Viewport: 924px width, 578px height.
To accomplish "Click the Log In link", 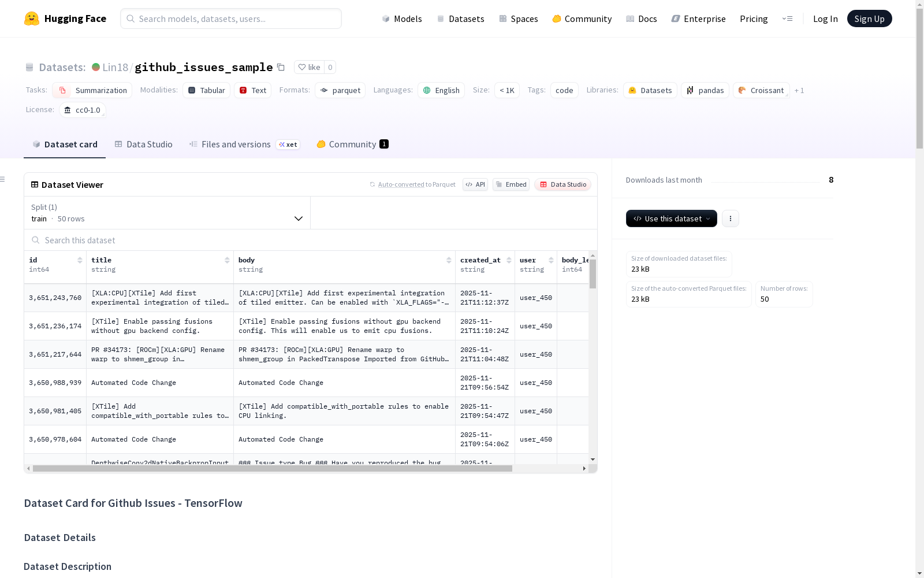I will 825,18.
